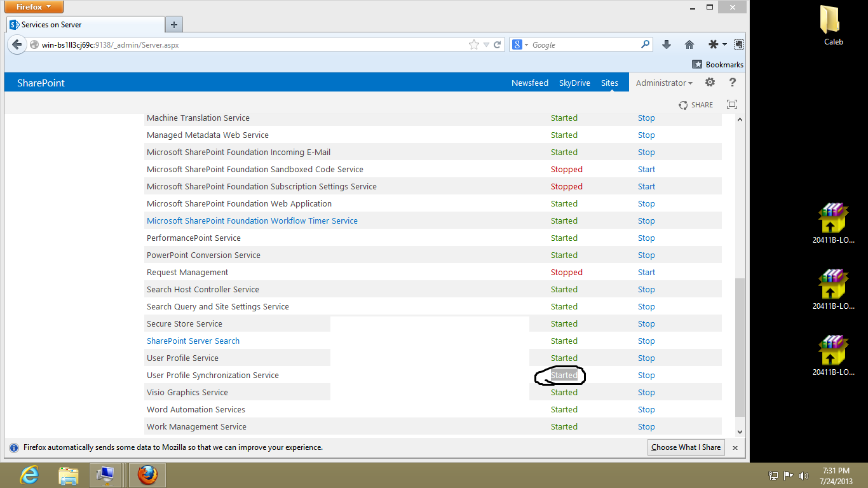Stop the Machine Translation Service
Viewport: 868px width, 488px height.
(x=646, y=118)
